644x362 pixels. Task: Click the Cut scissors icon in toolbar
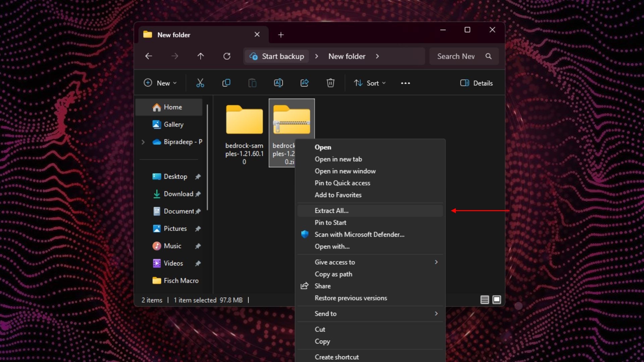coord(200,83)
